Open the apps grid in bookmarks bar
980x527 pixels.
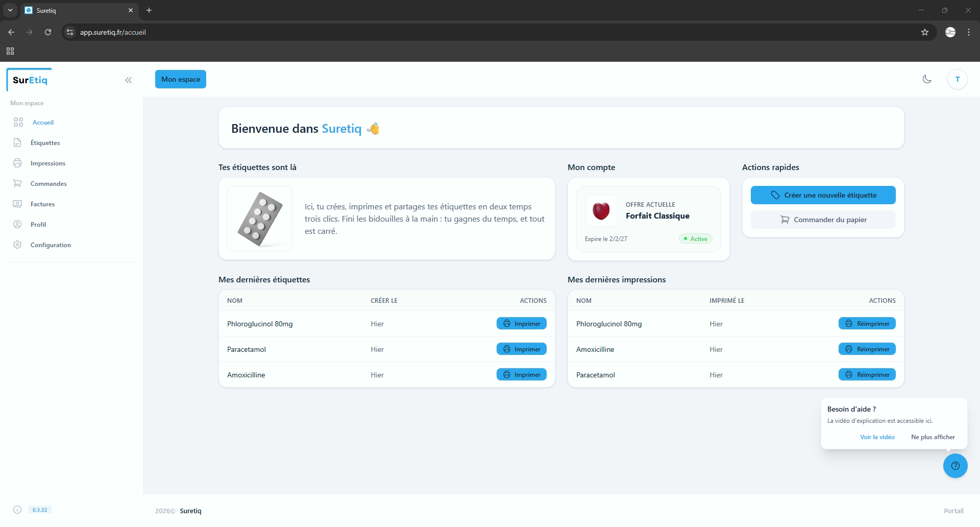10,51
